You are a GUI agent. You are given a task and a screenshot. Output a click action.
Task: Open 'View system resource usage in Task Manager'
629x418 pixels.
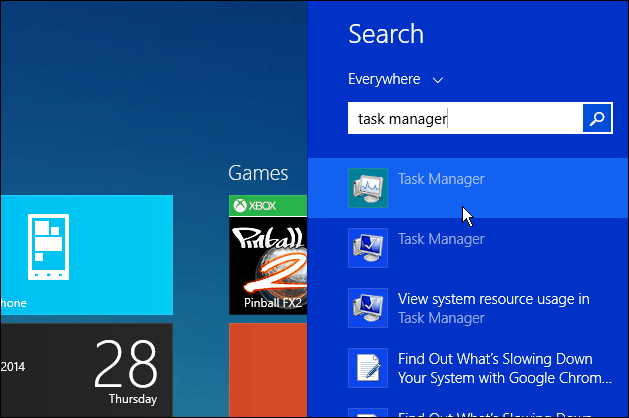point(493,308)
